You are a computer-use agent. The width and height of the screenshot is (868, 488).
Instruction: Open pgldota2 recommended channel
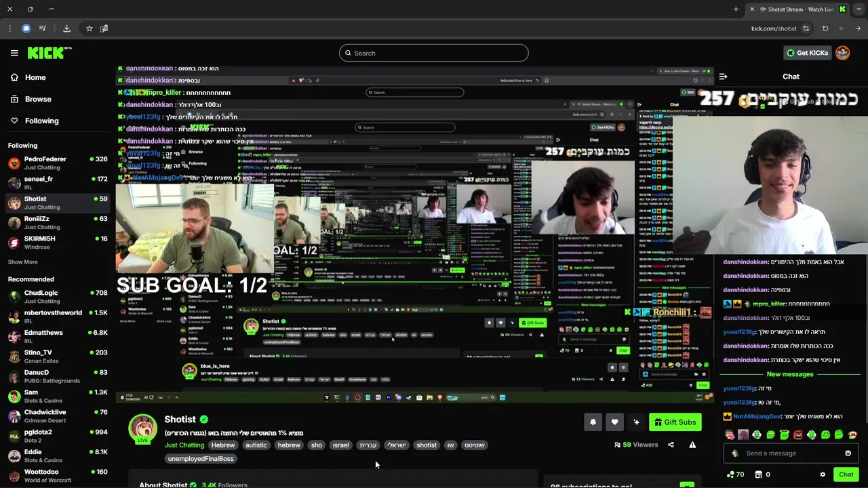(58, 436)
